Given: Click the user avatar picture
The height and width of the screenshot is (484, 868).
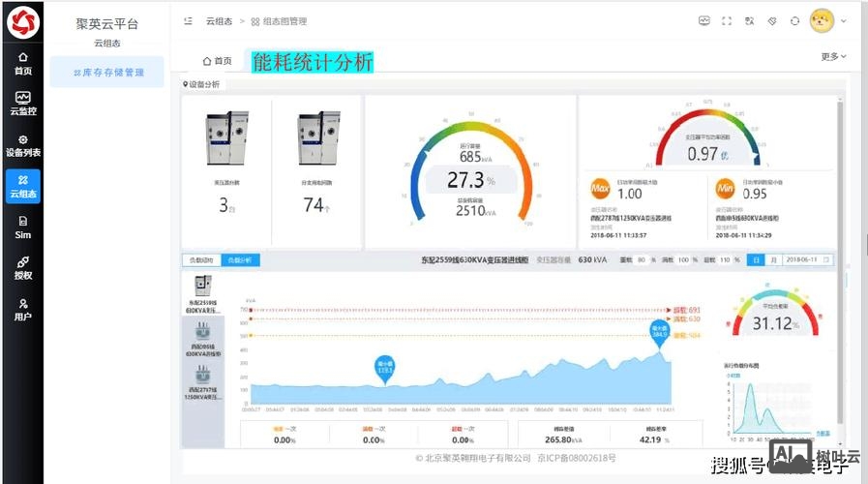Looking at the screenshot, I should coord(823,21).
